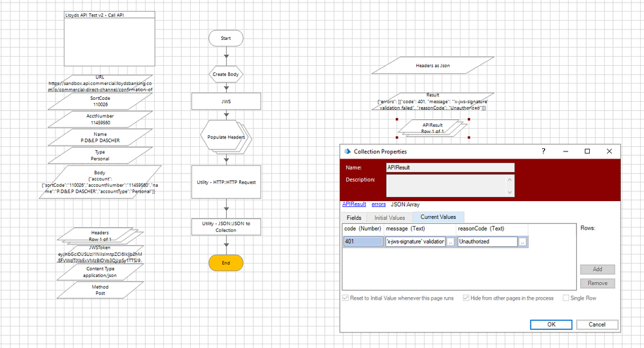Expand message field with ellipsis button
Image resolution: width=644 pixels, height=348 pixels.
click(450, 242)
